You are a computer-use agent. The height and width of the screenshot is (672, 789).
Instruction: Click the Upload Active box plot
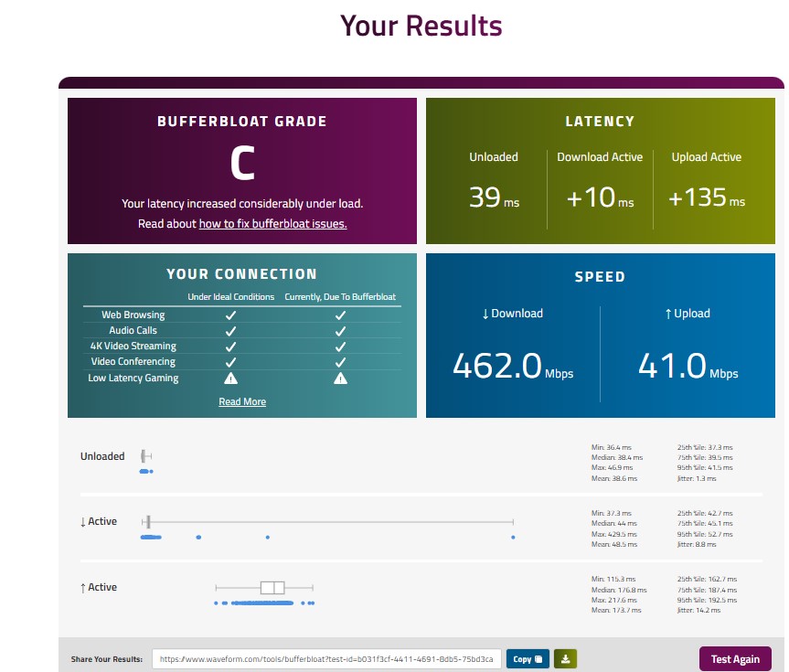pyautogui.click(x=265, y=588)
